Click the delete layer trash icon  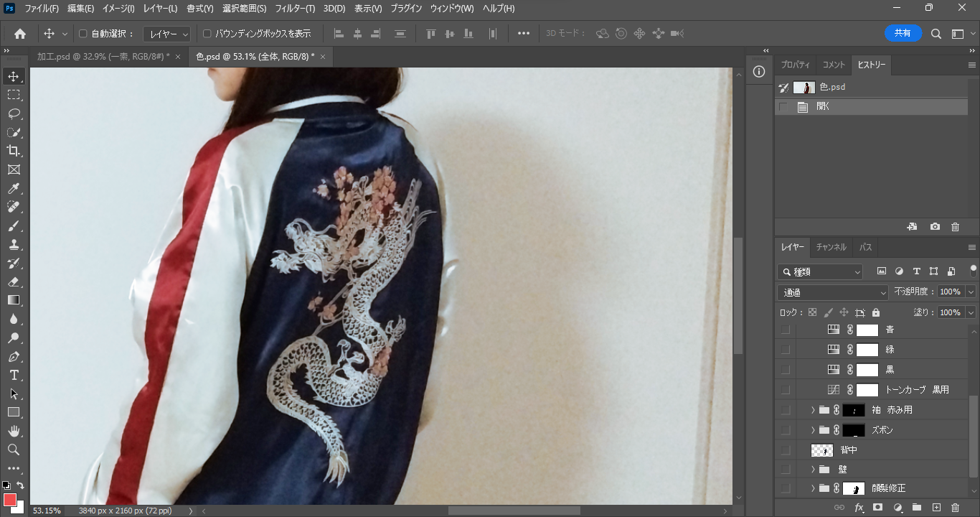point(955,508)
